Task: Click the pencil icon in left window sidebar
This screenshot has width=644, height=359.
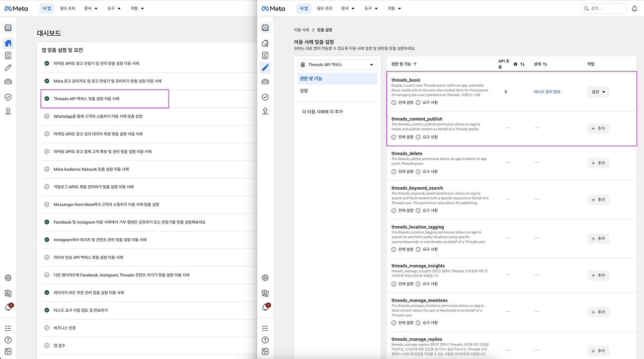Action: pyautogui.click(x=8, y=68)
